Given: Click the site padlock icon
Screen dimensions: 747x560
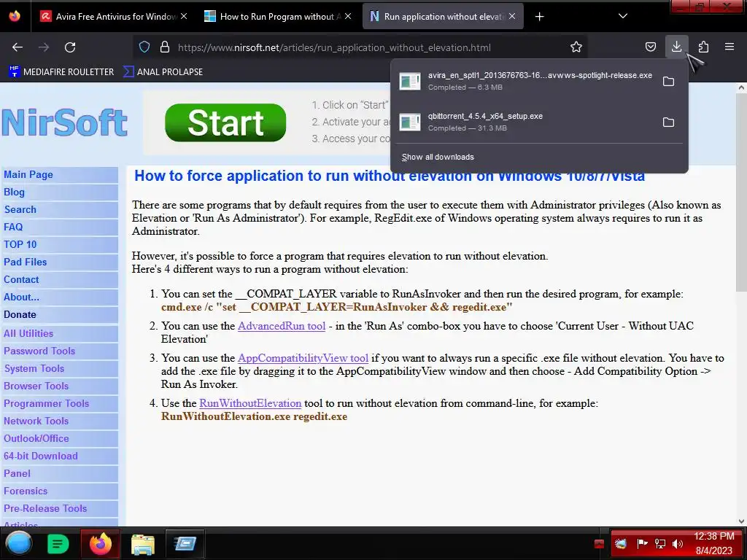Looking at the screenshot, I should point(165,47).
